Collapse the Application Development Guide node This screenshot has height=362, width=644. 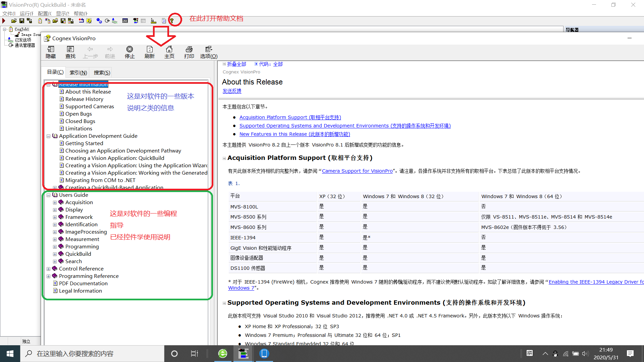48,136
